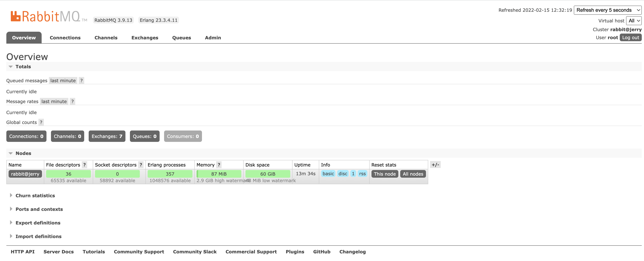The height and width of the screenshot is (261, 644).
Task: Open Memory column help icon
Action: 219,165
